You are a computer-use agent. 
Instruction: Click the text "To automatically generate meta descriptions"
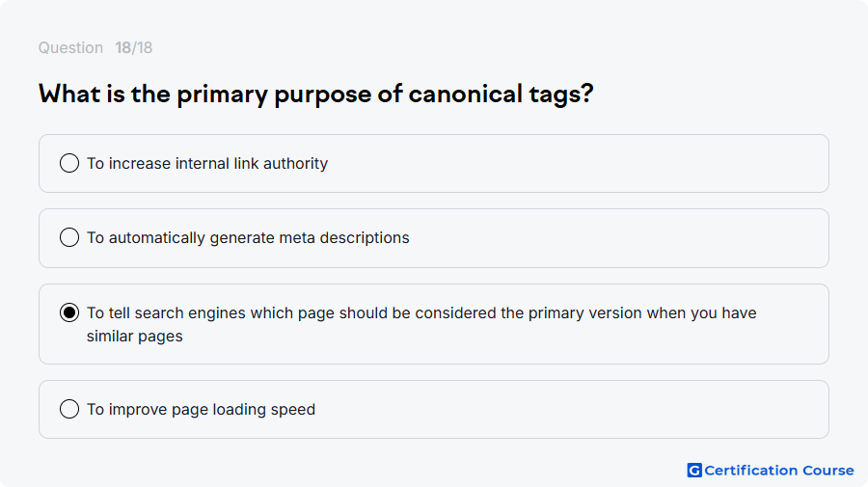[x=248, y=238]
